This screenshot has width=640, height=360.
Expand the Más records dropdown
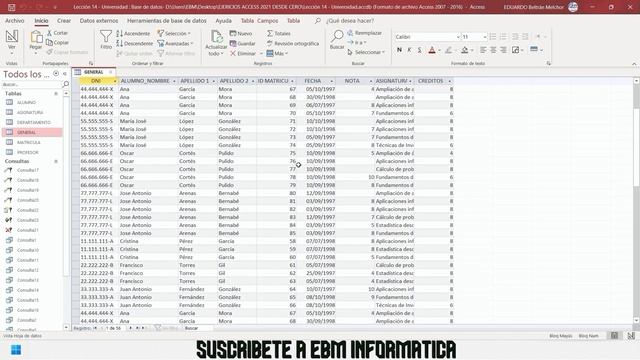[x=278, y=53]
